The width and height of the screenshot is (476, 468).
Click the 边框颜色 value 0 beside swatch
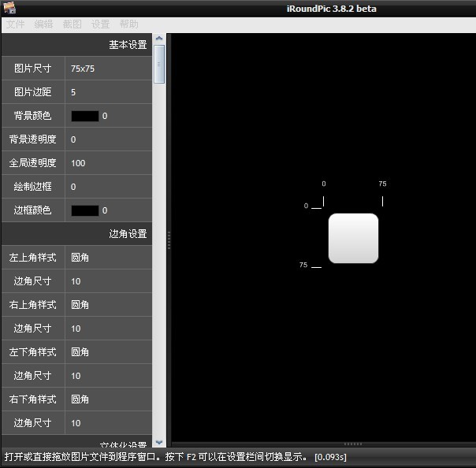105,210
